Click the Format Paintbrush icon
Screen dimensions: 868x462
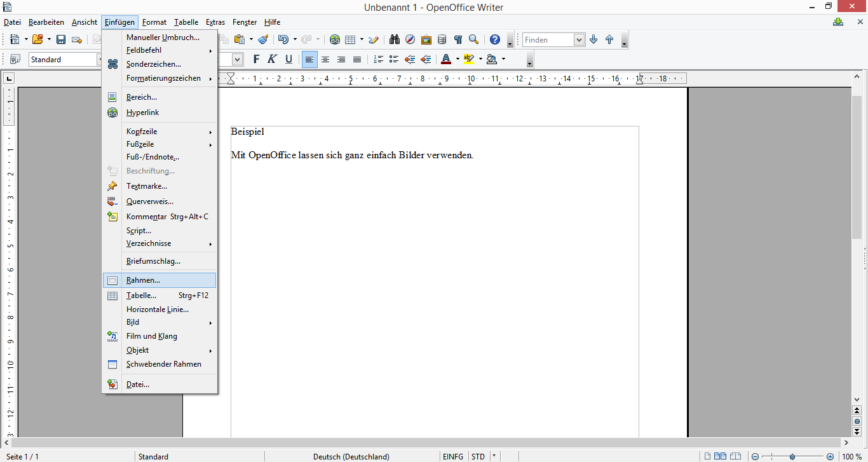(263, 39)
